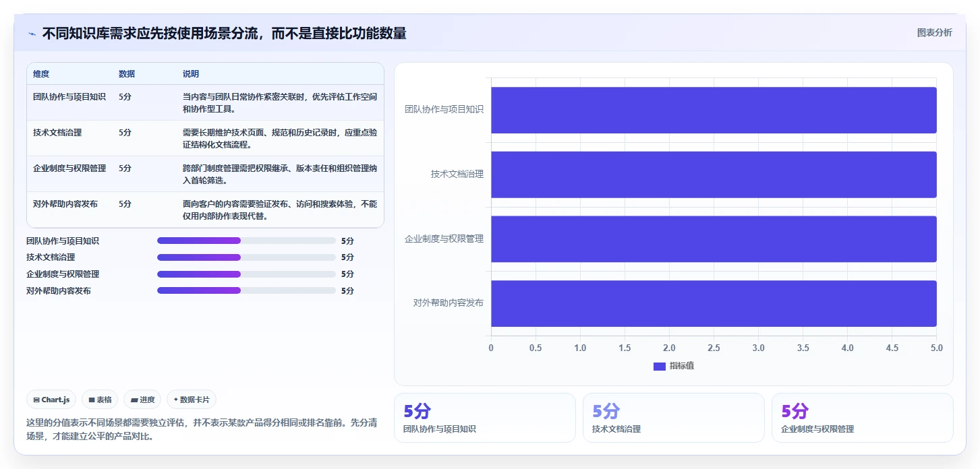
Task: Click the 0.5 tick on the chart x-axis
Action: tap(536, 348)
